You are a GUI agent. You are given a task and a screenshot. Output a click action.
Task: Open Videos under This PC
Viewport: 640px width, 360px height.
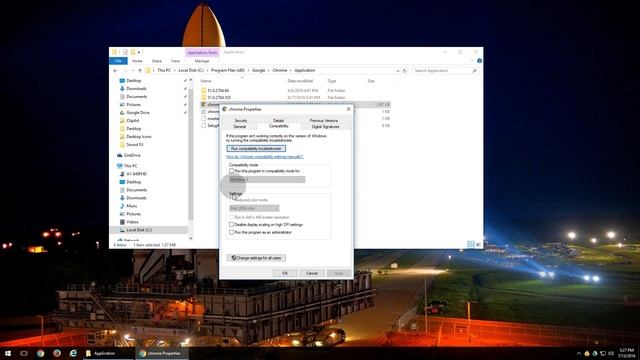[132, 222]
